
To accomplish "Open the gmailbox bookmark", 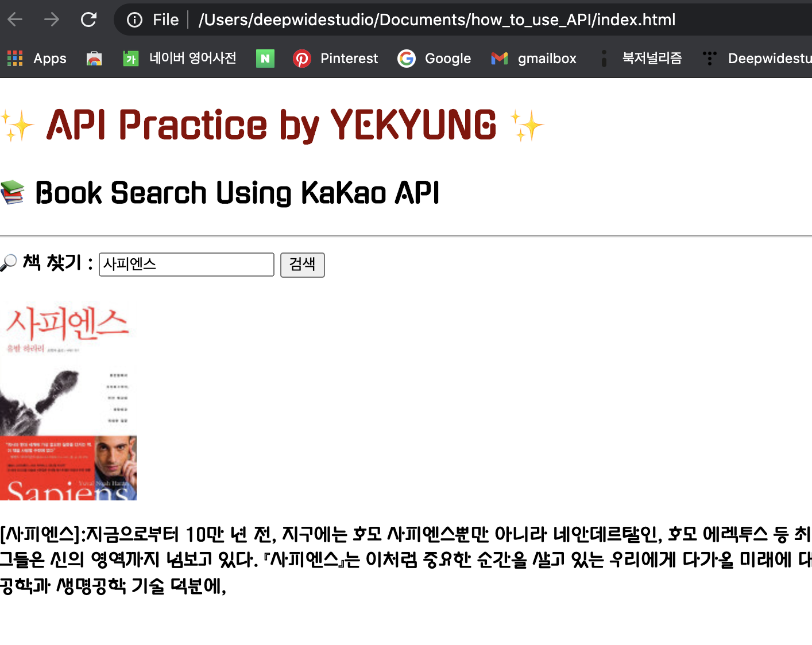I will coord(533,58).
